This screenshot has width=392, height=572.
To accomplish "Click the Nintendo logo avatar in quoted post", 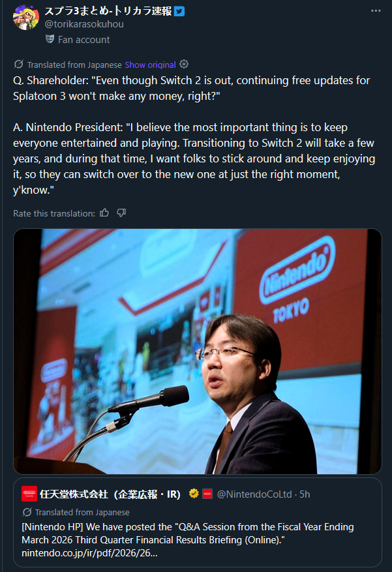I will [x=29, y=494].
